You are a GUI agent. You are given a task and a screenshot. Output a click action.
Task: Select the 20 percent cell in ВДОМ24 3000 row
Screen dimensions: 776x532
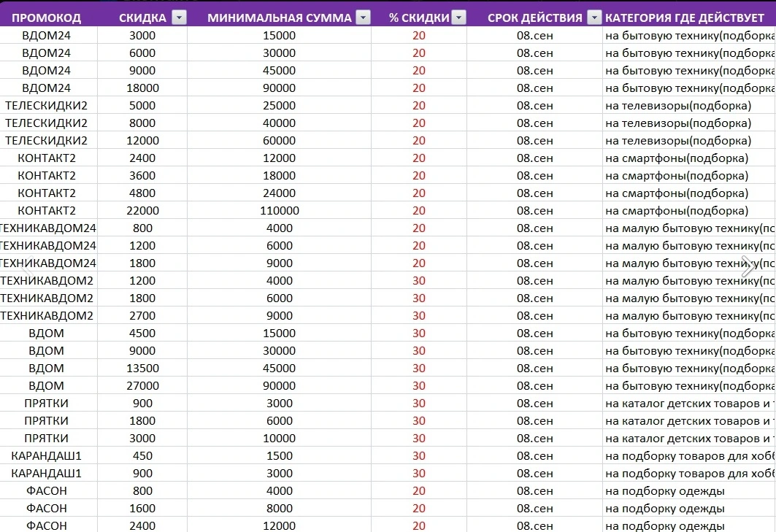419,36
